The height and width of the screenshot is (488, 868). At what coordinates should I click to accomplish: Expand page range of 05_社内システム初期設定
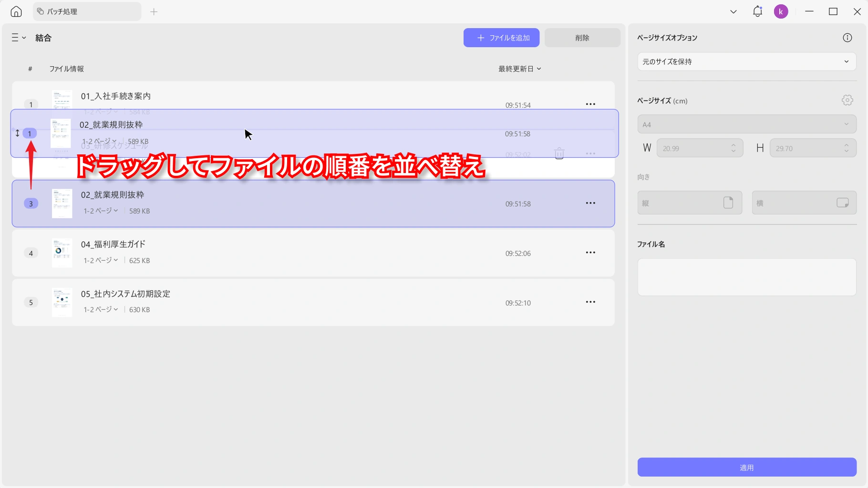tap(101, 309)
